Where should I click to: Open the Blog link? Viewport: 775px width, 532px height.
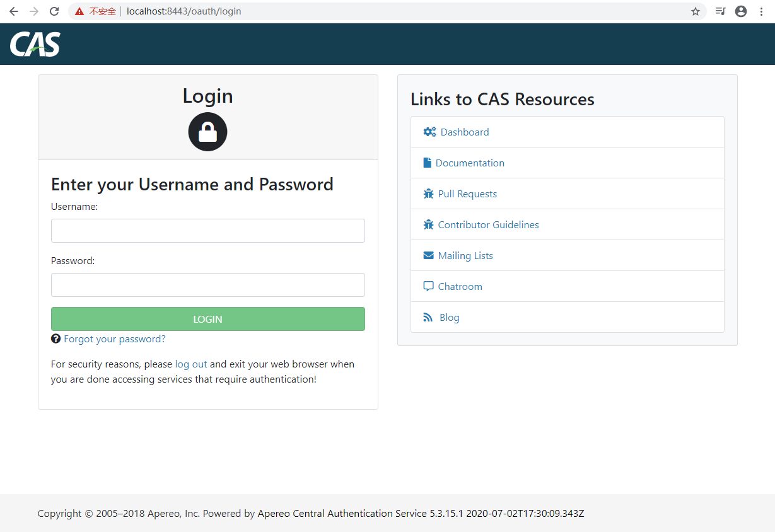(x=450, y=317)
